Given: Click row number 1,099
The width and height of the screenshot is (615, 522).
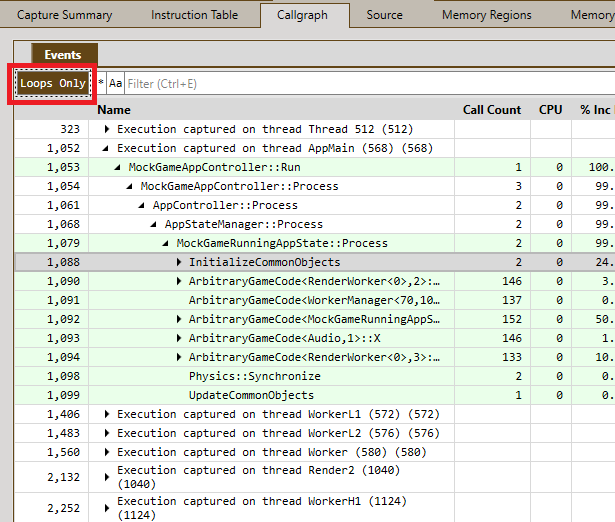Looking at the screenshot, I should click(64, 395).
